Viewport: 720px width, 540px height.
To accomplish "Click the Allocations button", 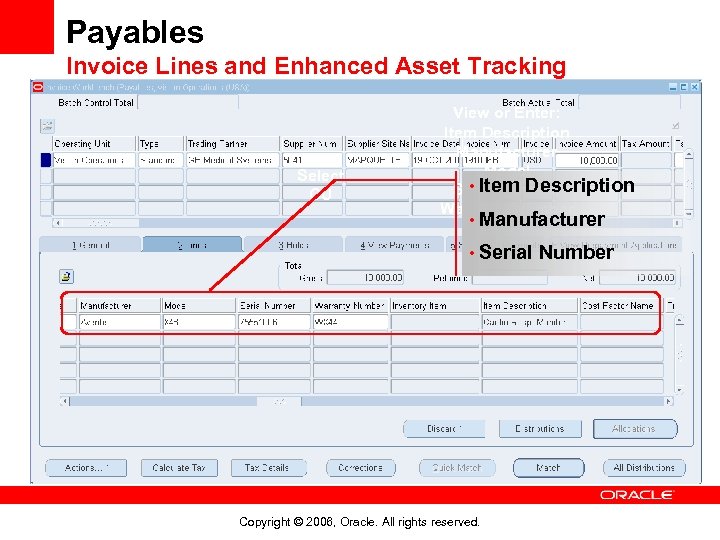I will click(635, 429).
